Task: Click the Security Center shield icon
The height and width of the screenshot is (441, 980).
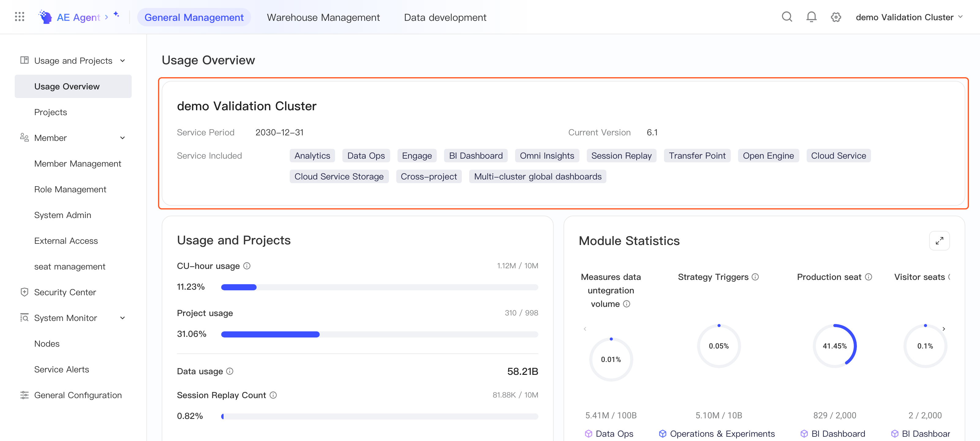Action: tap(24, 292)
